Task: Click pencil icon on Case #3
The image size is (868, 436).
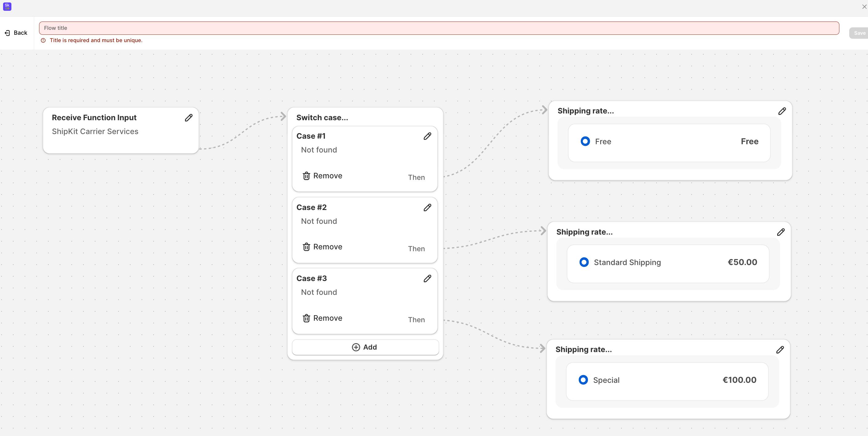Action: (x=427, y=279)
